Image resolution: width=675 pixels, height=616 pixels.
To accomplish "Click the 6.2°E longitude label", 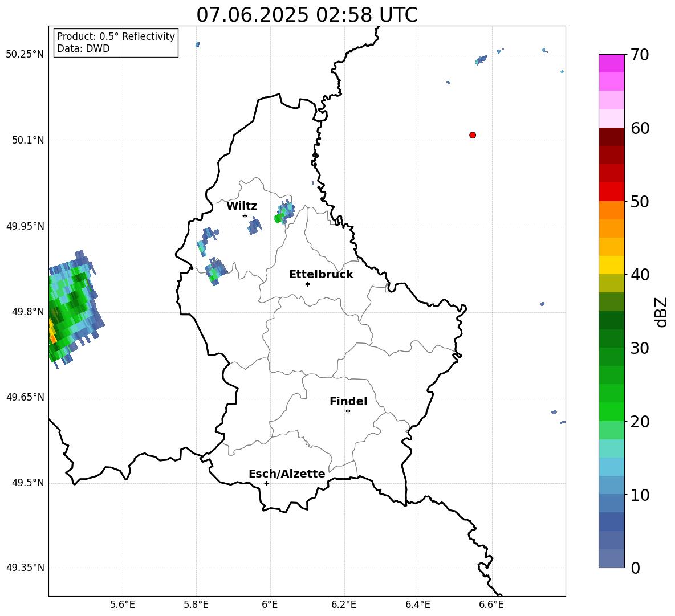I will (x=344, y=605).
